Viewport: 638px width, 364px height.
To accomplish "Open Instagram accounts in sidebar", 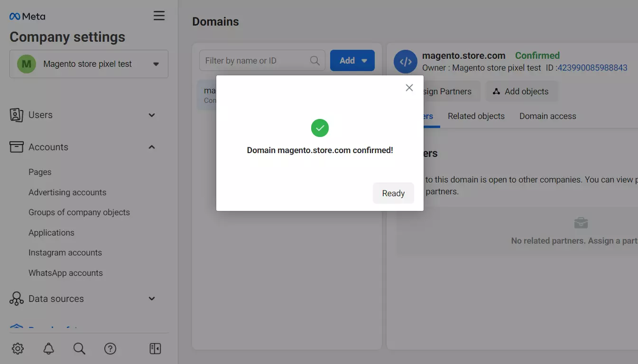I will pyautogui.click(x=65, y=253).
